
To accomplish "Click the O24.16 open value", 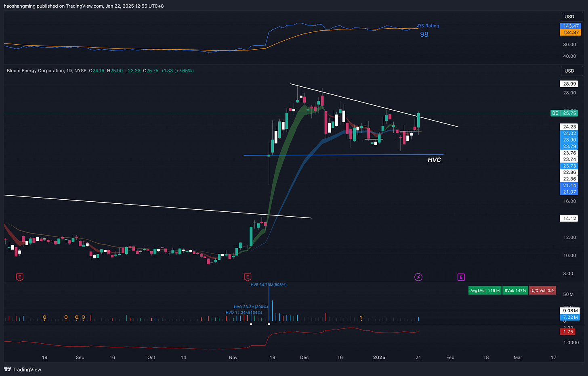I will click(x=97, y=71).
